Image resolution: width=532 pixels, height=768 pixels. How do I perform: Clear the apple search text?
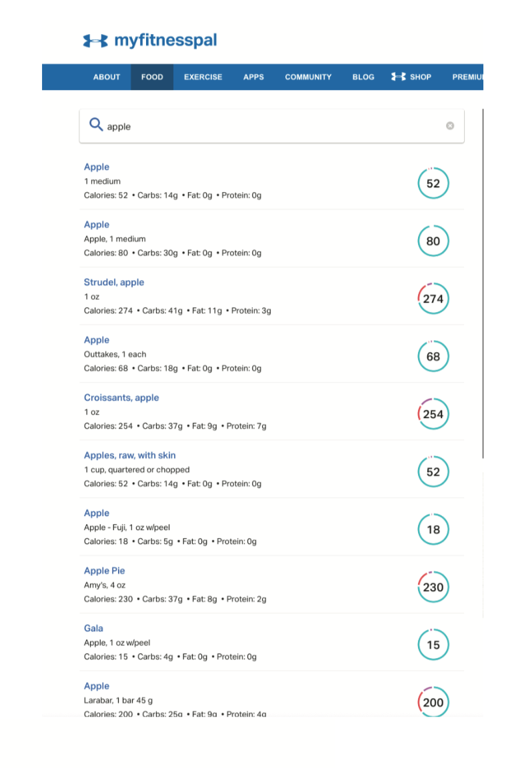click(450, 126)
